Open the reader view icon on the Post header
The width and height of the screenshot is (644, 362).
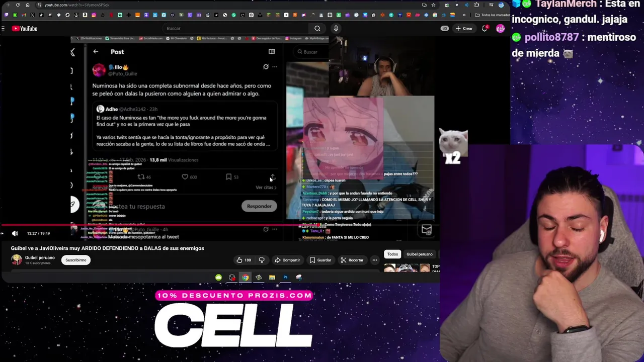click(272, 51)
